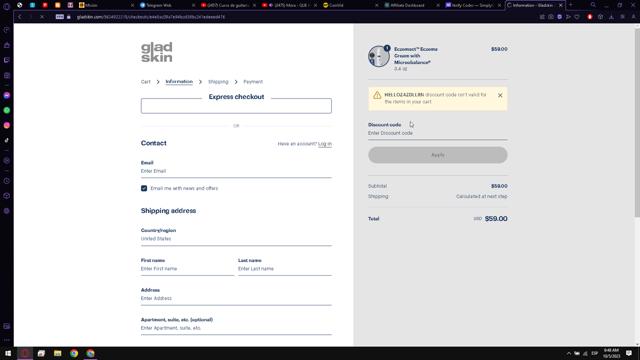The height and width of the screenshot is (360, 640).
Task: Take a snapshot using the camera icon
Action: pos(551,17)
